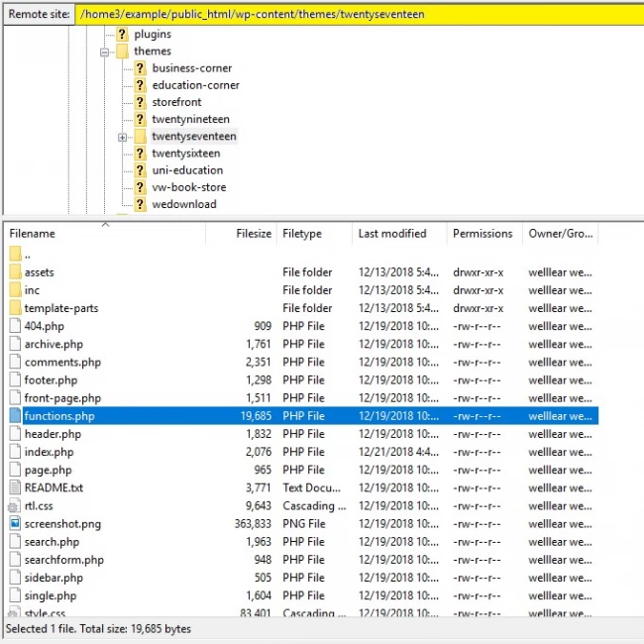Click the text document icon of README.txt
644x644 pixels.
(x=15, y=487)
